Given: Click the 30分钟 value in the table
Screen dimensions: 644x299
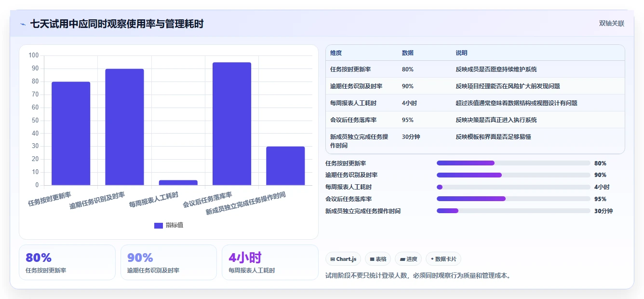Looking at the screenshot, I should pyautogui.click(x=411, y=137).
